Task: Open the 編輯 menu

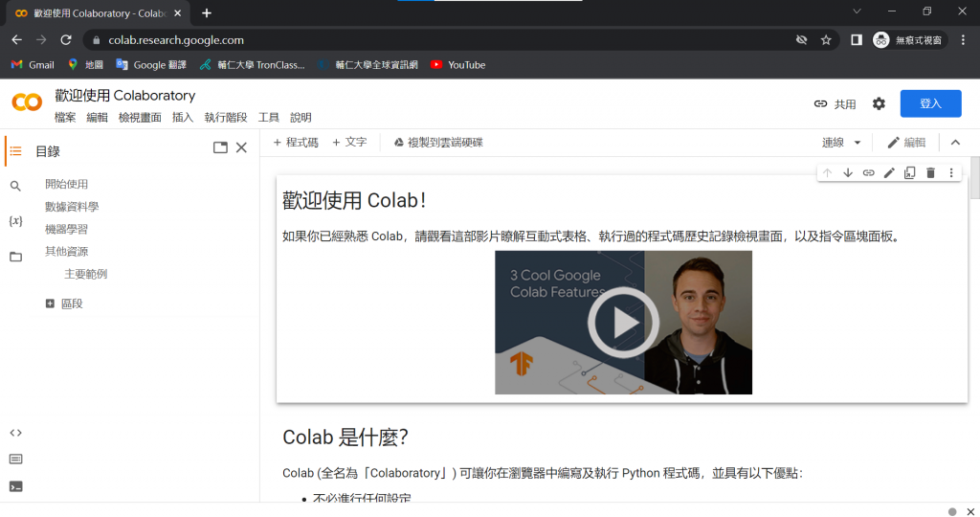Action: [97, 118]
